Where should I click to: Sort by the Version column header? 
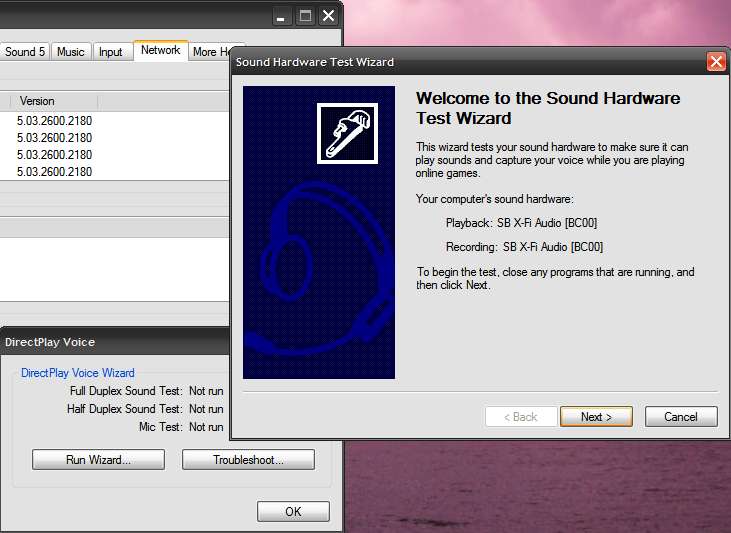pyautogui.click(x=54, y=101)
